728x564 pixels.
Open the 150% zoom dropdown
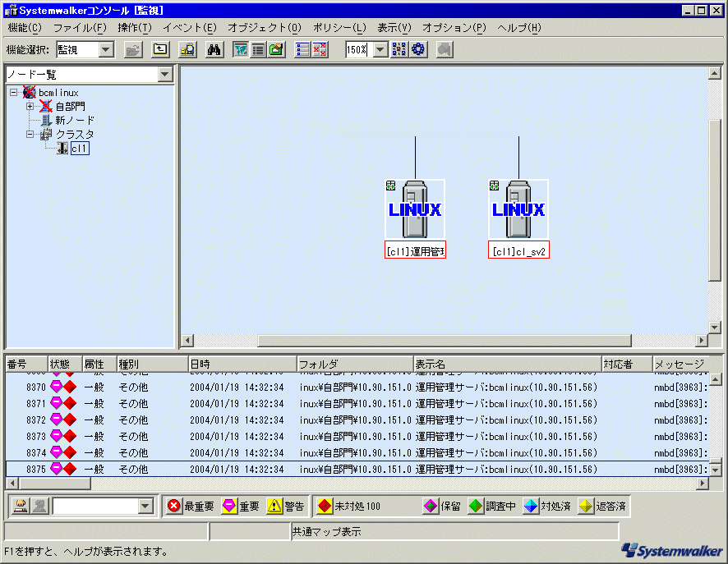point(380,50)
